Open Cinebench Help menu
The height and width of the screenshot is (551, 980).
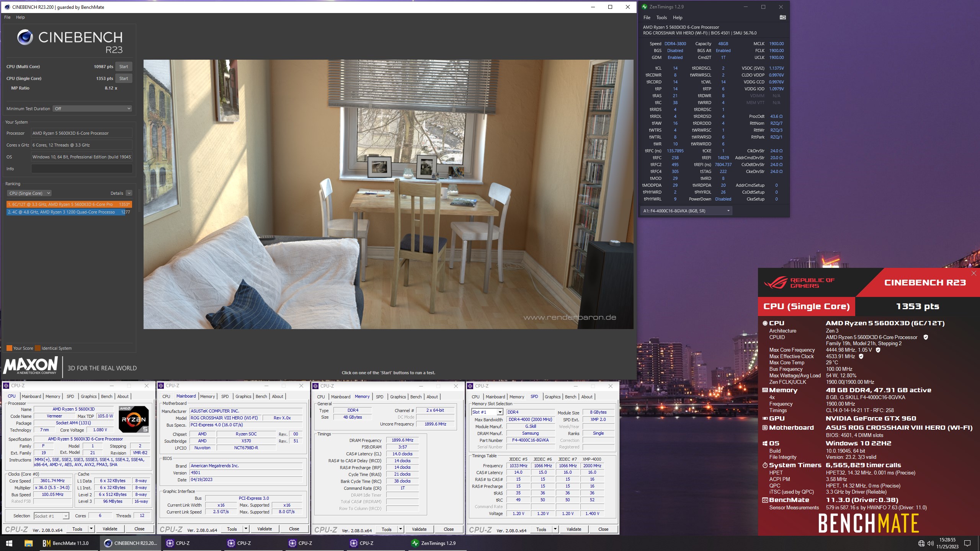tap(20, 17)
